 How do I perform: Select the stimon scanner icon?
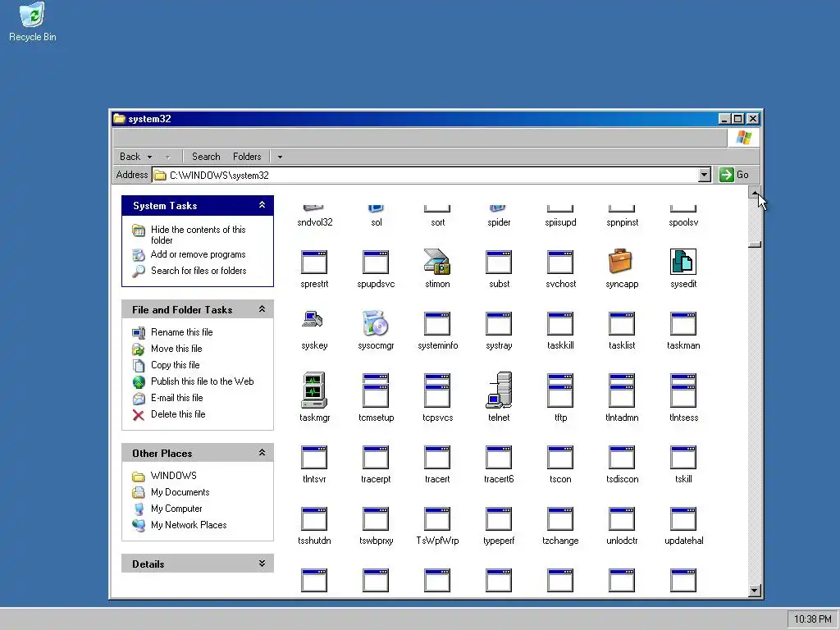pos(437,262)
